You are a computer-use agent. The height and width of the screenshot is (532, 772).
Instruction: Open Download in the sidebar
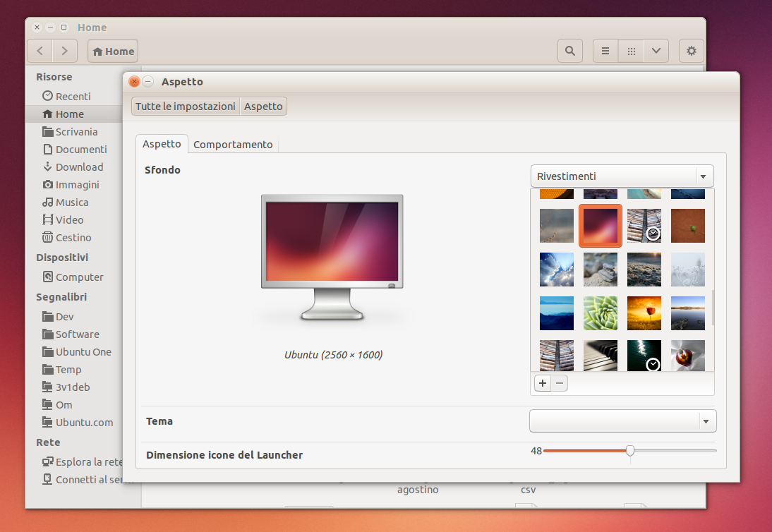[x=73, y=167]
